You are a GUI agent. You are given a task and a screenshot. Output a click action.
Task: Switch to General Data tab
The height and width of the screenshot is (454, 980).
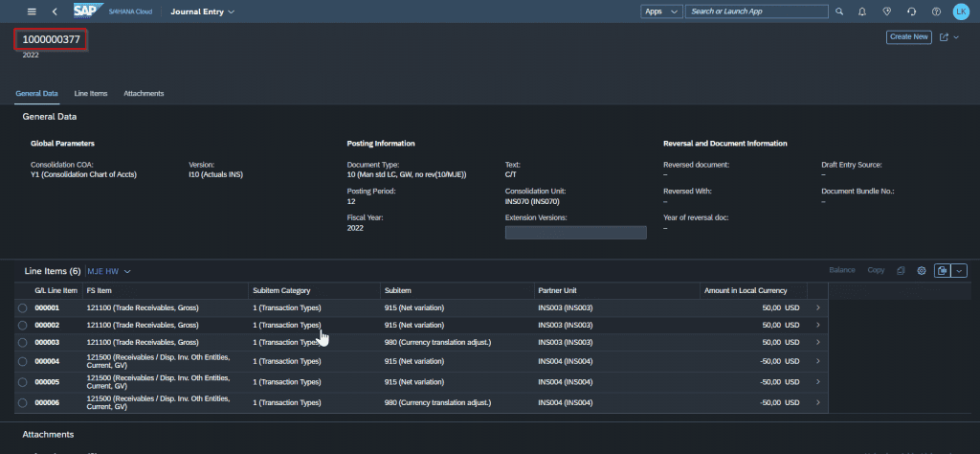36,93
